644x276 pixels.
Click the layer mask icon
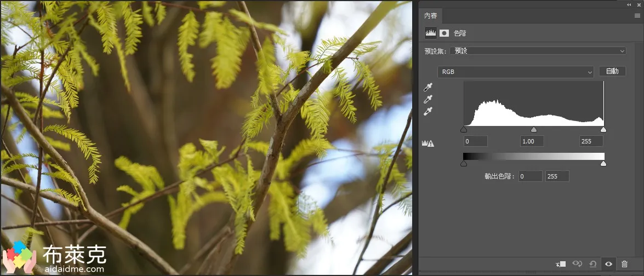pos(444,33)
